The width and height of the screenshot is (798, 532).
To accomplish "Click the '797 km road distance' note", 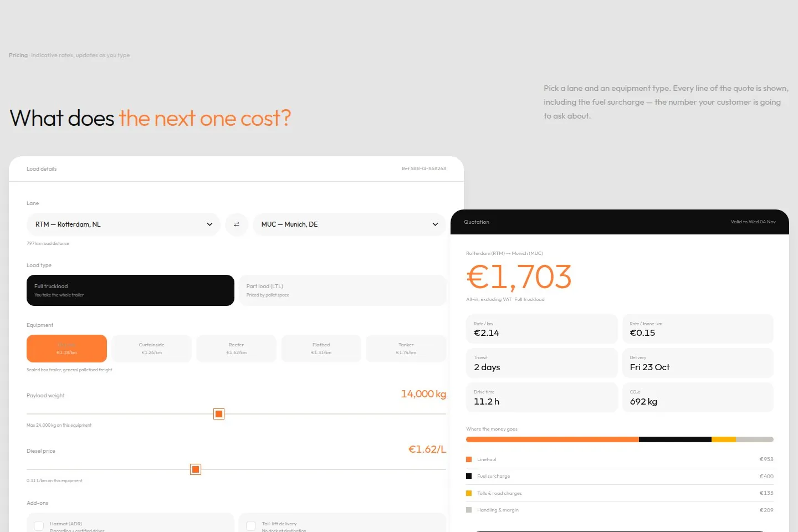I will point(48,243).
